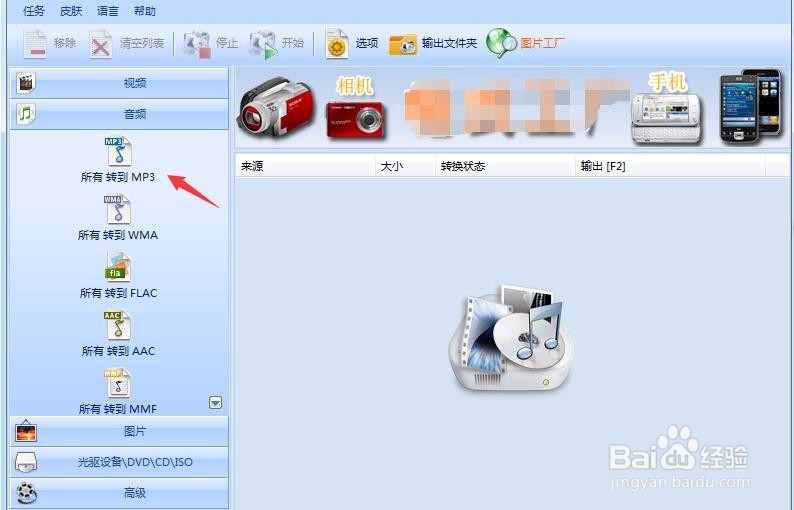This screenshot has width=794, height=510.
Task: Expand the 高级 category panel
Action: [119, 492]
